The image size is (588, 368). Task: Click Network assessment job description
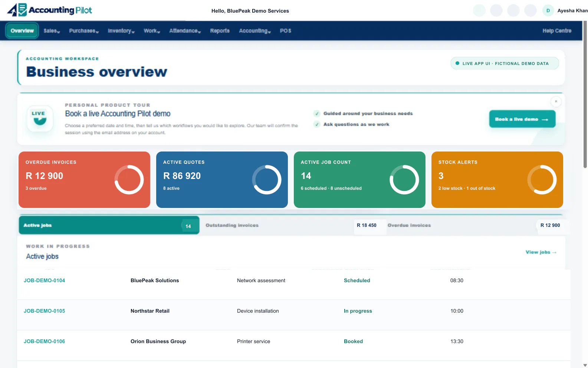click(x=261, y=280)
